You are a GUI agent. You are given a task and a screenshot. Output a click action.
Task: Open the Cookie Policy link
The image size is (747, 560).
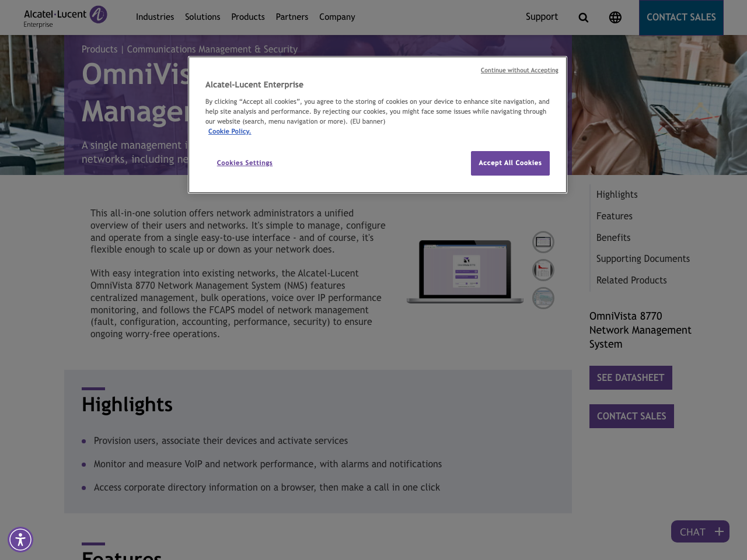coord(230,131)
